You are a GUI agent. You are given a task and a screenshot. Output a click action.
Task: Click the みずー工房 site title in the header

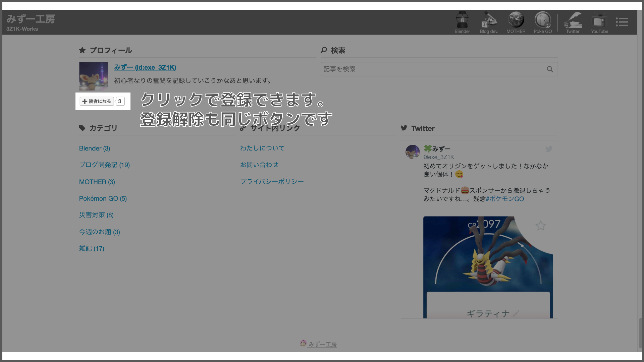tap(31, 19)
